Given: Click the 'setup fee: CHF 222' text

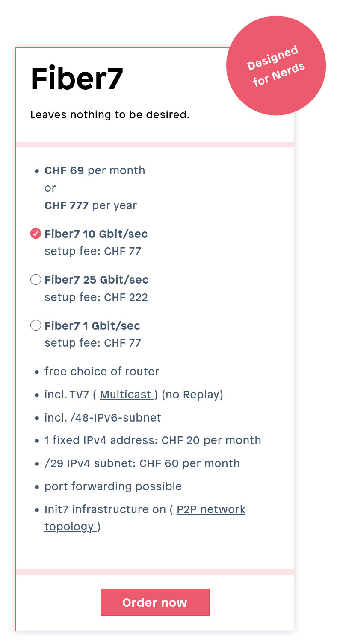Looking at the screenshot, I should coord(96,297).
